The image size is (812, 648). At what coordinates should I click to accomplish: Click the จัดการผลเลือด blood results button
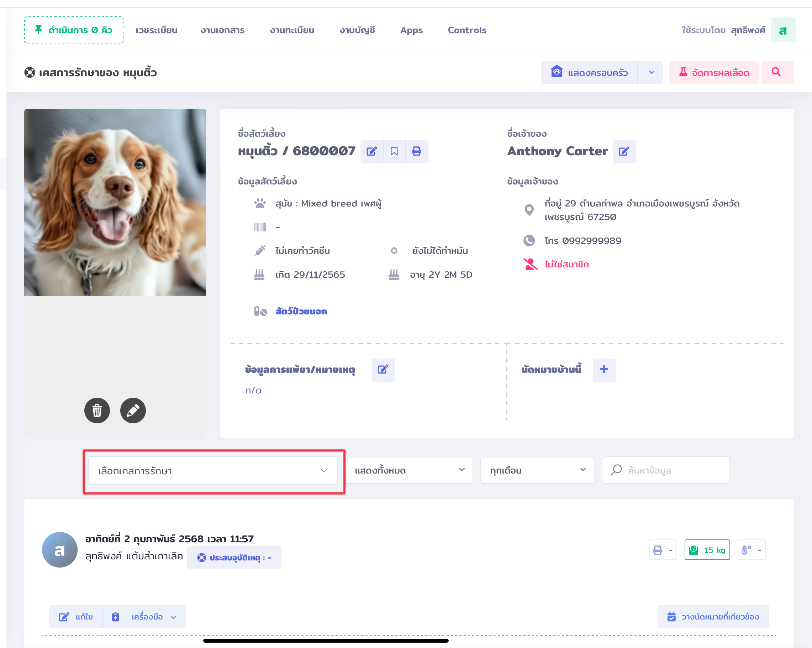point(714,72)
